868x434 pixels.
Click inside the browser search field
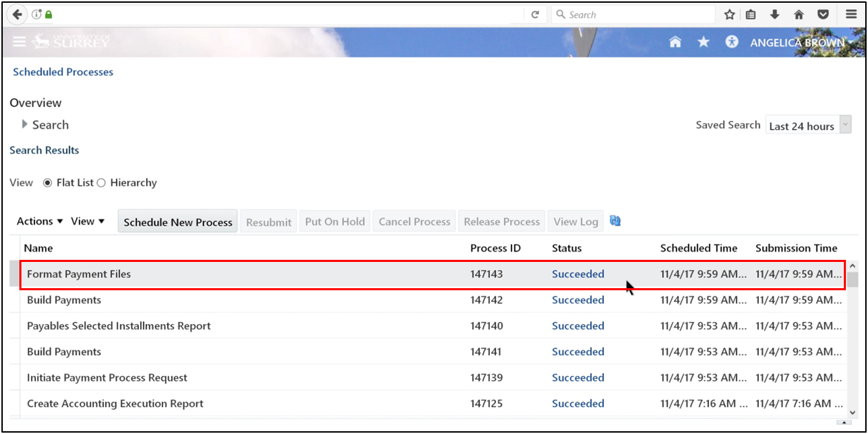[629, 14]
